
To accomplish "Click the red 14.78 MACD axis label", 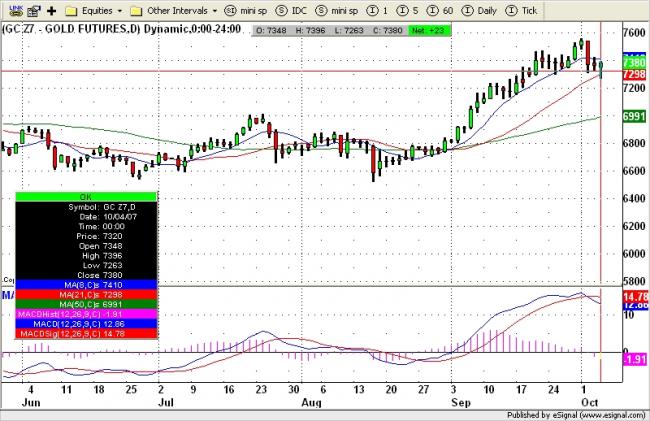I will (636, 297).
